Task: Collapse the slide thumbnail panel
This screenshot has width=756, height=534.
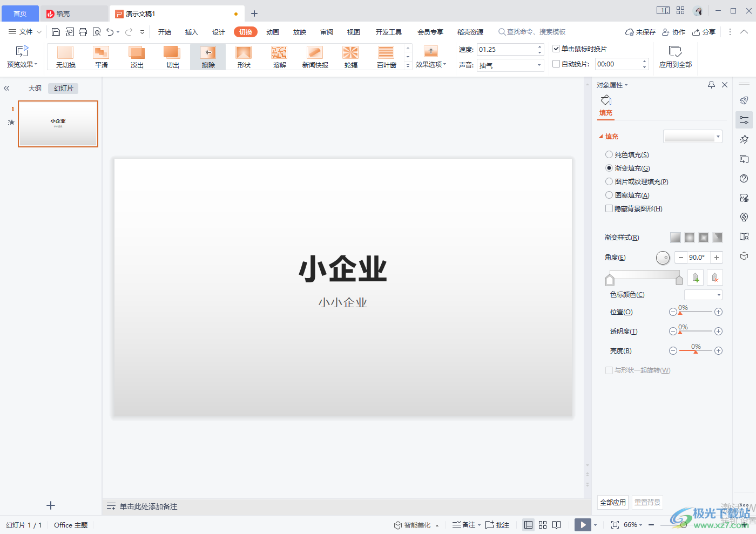Action: [6, 88]
